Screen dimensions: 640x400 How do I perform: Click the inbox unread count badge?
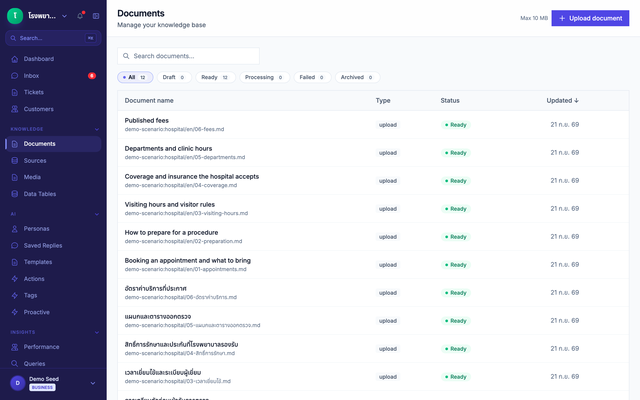[92, 76]
